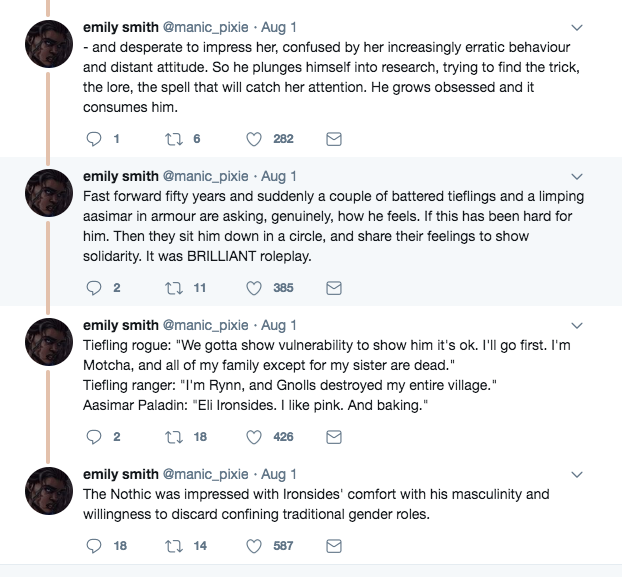Retweet the tweet about desperate to impress her
The image size is (622, 577).
coord(172,139)
